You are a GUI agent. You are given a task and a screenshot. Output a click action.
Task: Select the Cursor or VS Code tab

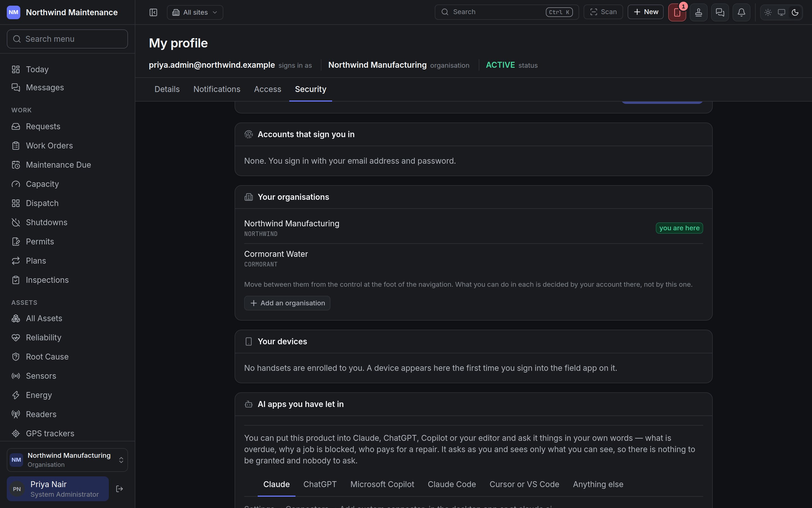[524, 484]
